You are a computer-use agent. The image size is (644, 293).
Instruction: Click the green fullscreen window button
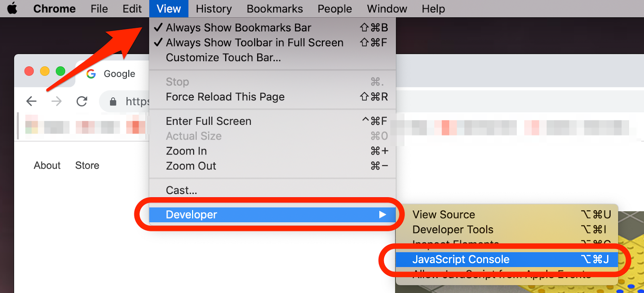click(60, 71)
